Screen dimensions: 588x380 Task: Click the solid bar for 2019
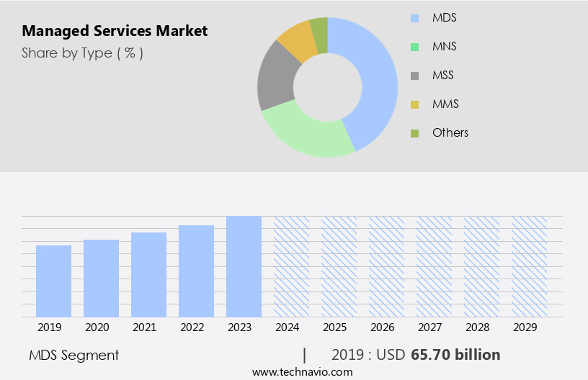53,281
